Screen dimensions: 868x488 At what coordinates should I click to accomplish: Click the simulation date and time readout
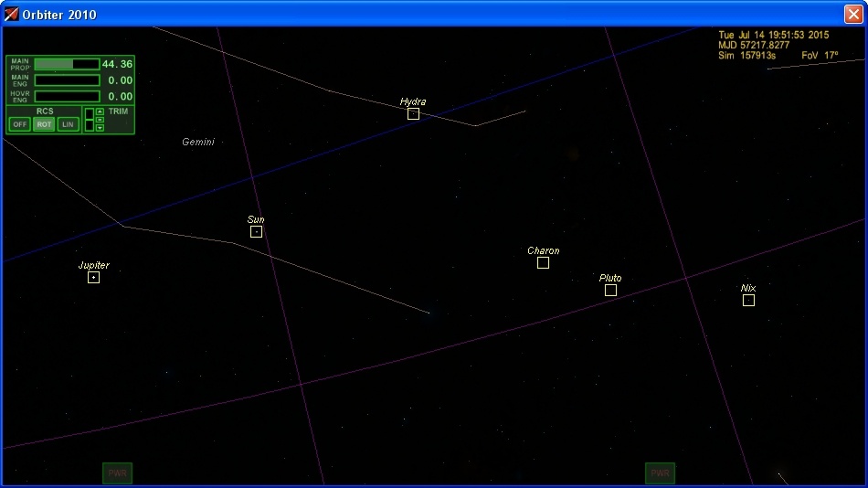773,35
